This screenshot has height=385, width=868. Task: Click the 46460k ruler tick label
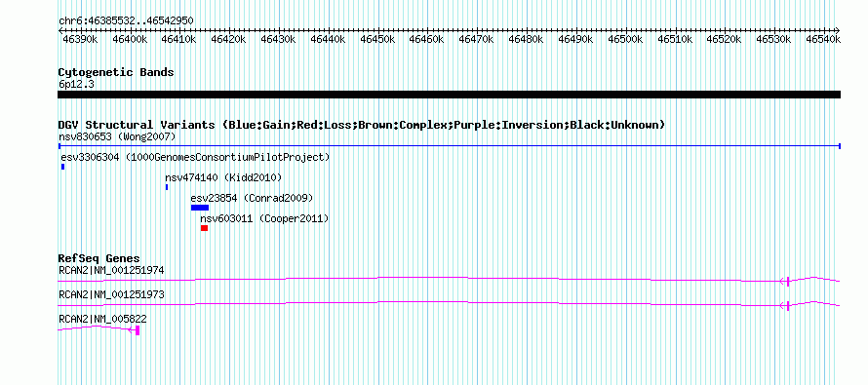point(427,39)
